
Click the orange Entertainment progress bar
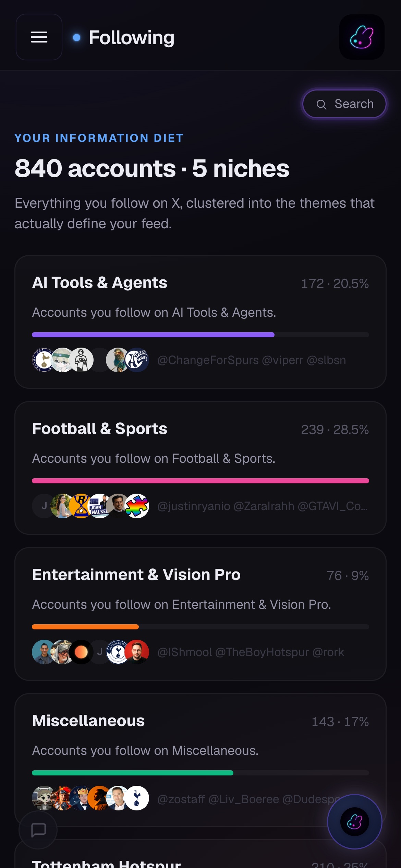[x=85, y=627]
